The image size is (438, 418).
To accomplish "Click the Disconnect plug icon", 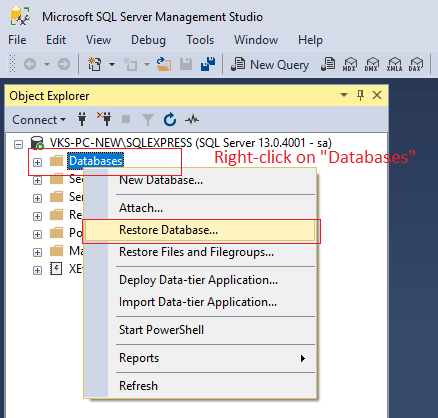I will 104,119.
